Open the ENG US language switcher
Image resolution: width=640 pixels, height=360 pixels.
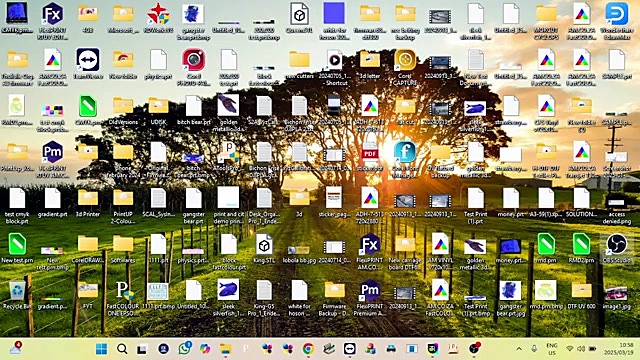pyautogui.click(x=551, y=349)
